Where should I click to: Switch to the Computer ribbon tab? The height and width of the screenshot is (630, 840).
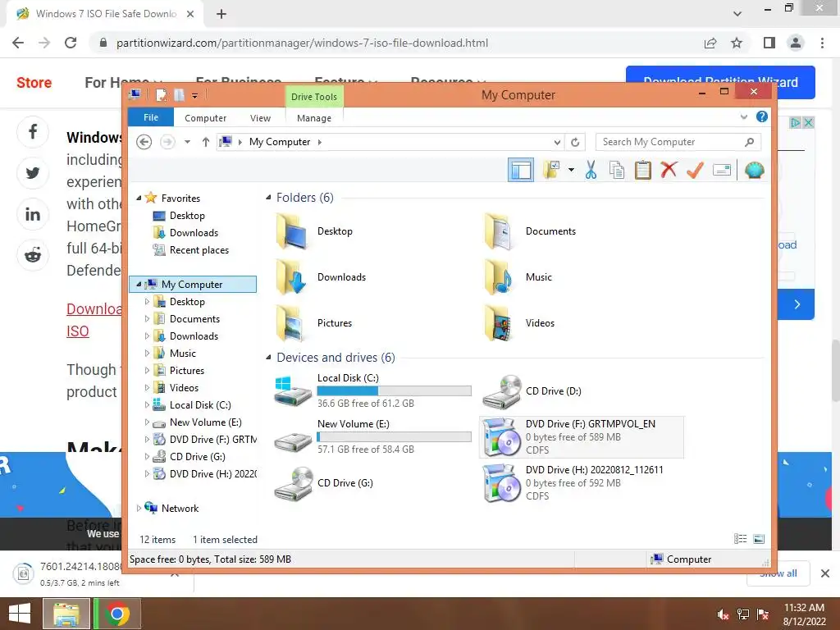(205, 118)
